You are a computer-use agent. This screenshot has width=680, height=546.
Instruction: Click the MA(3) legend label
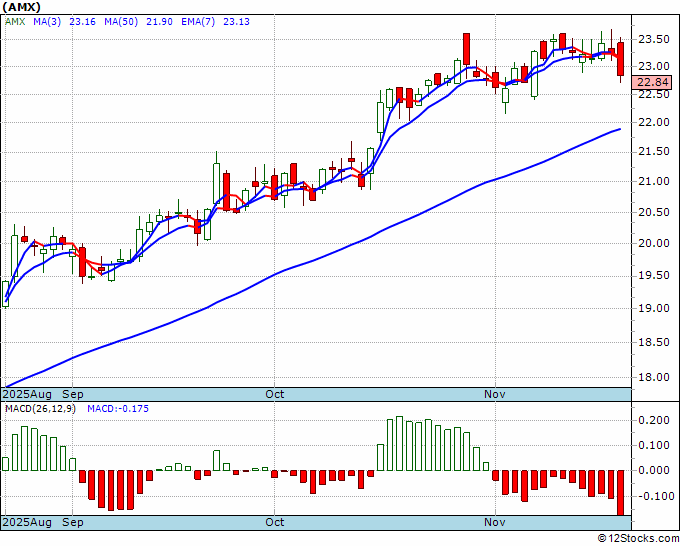[x=47, y=22]
